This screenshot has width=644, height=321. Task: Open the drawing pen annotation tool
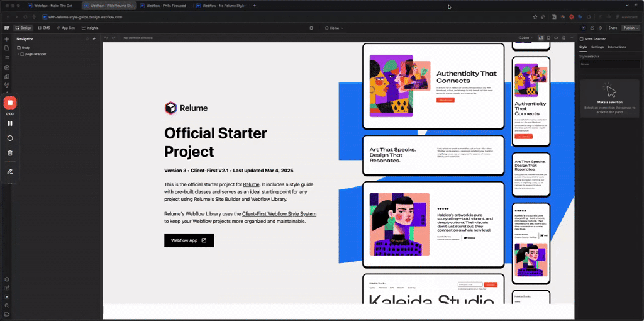point(9,171)
